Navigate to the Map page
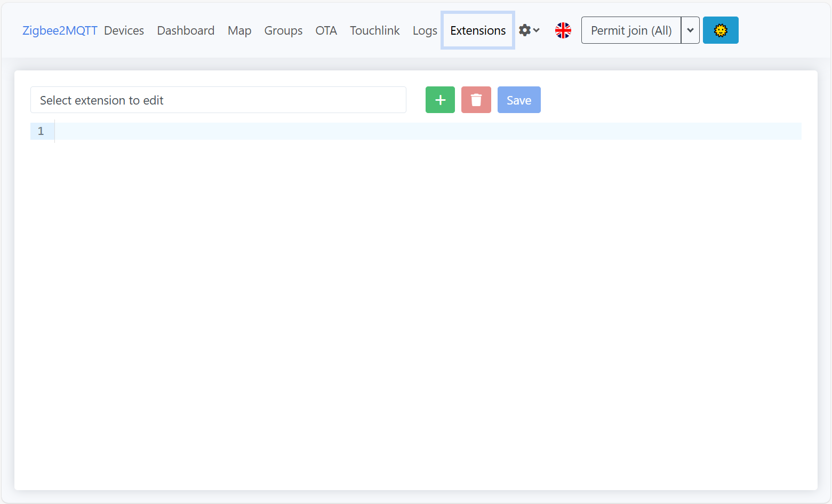The height and width of the screenshot is (504, 832). coord(239,30)
